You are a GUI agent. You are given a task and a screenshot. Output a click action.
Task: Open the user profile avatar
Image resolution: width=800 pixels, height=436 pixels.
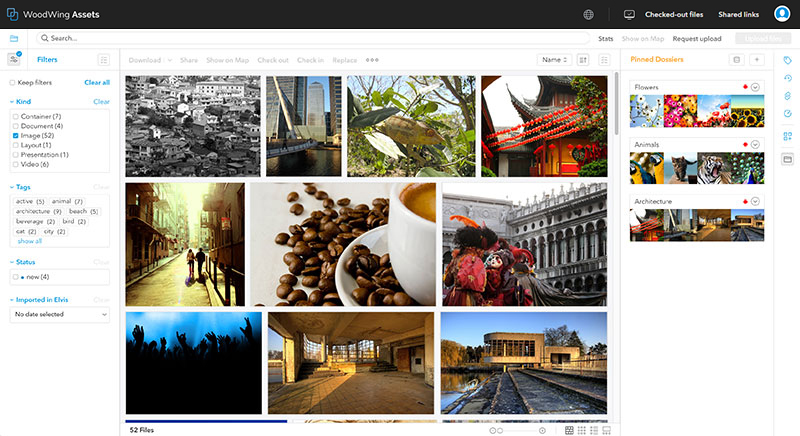coord(781,15)
